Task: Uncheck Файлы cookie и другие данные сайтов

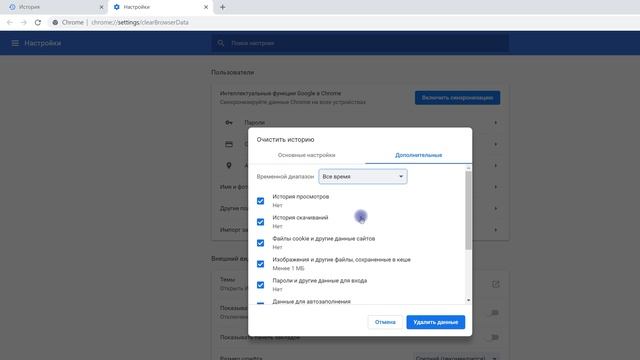Action: (260, 243)
